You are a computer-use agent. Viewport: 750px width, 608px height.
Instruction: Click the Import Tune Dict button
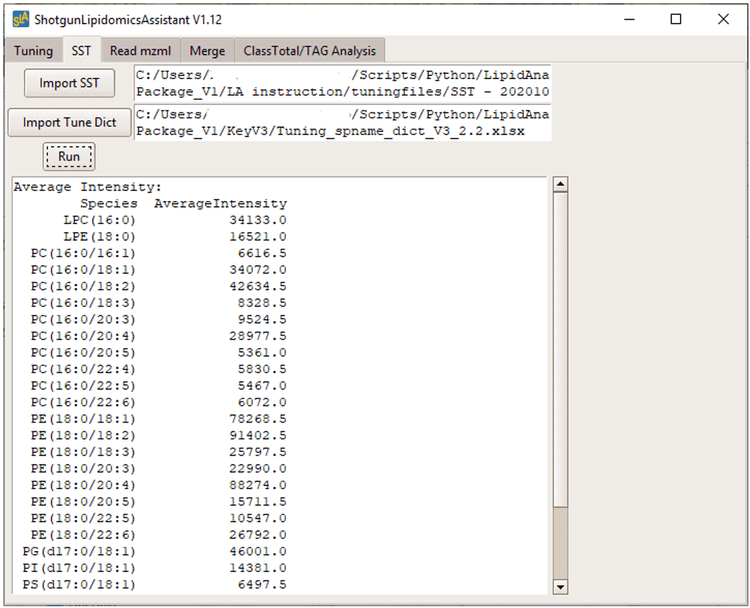click(69, 123)
